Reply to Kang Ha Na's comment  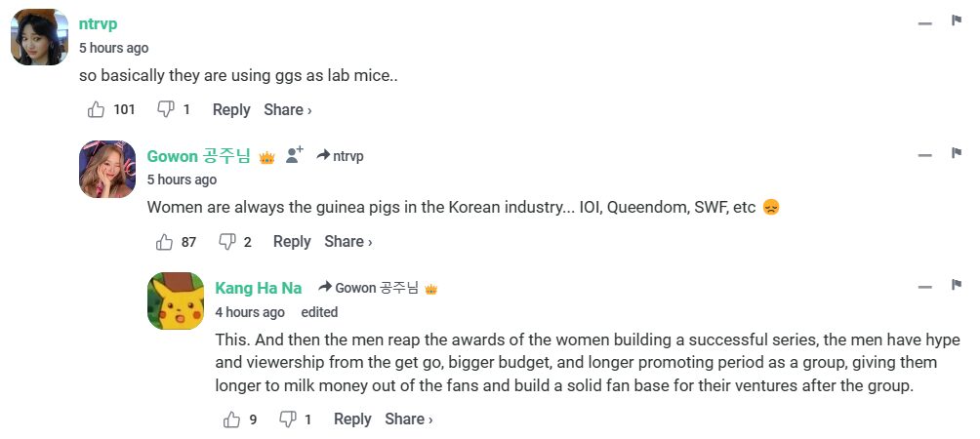[x=352, y=419]
